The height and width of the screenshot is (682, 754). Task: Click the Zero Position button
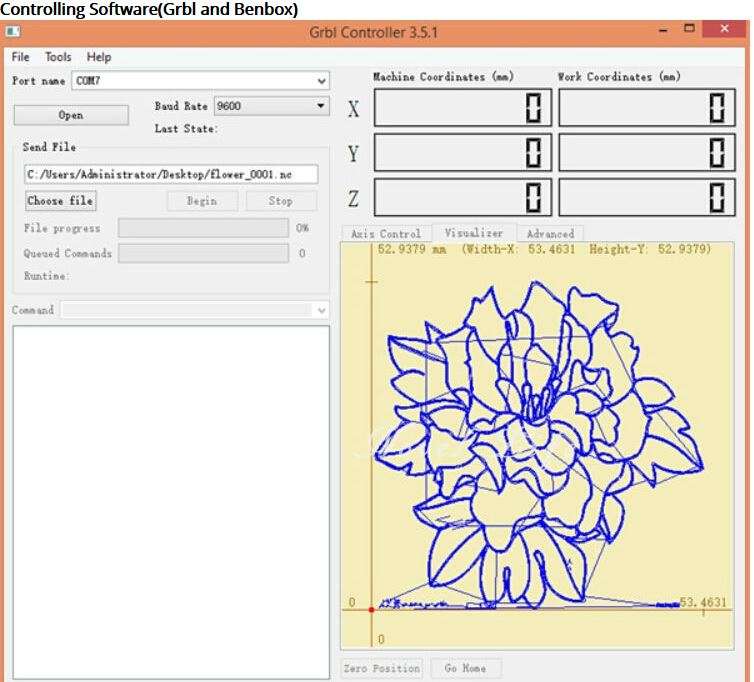tap(382, 668)
